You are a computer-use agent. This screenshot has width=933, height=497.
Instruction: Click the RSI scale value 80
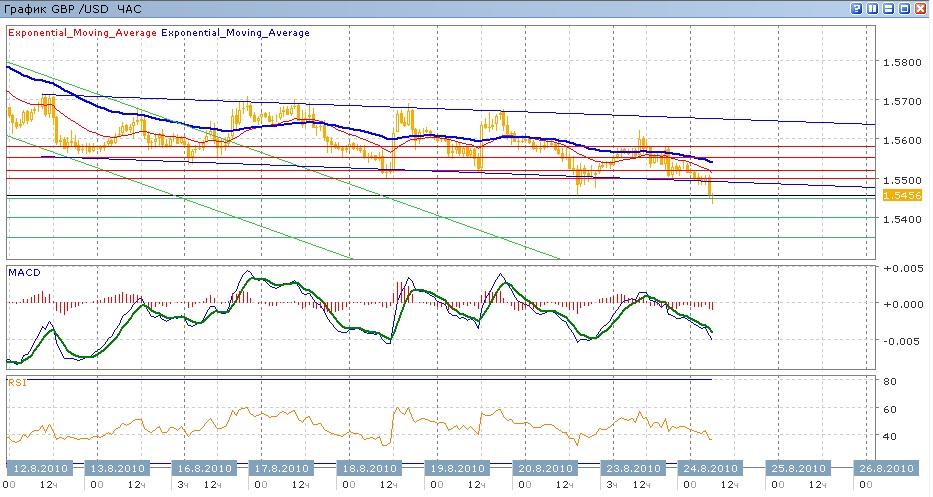[x=891, y=381]
